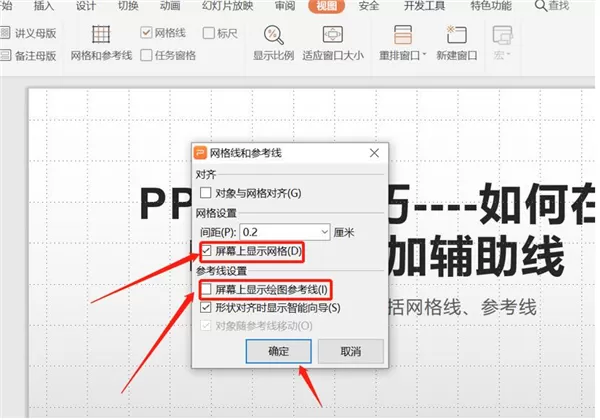Uncheck the 网格线 ribbon checkbox

pos(146,33)
